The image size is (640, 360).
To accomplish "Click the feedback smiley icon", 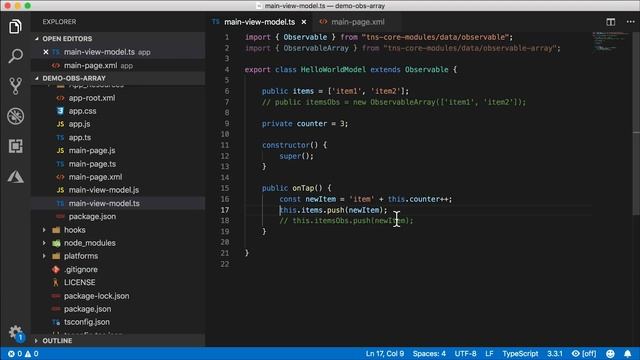I will tap(610, 354).
